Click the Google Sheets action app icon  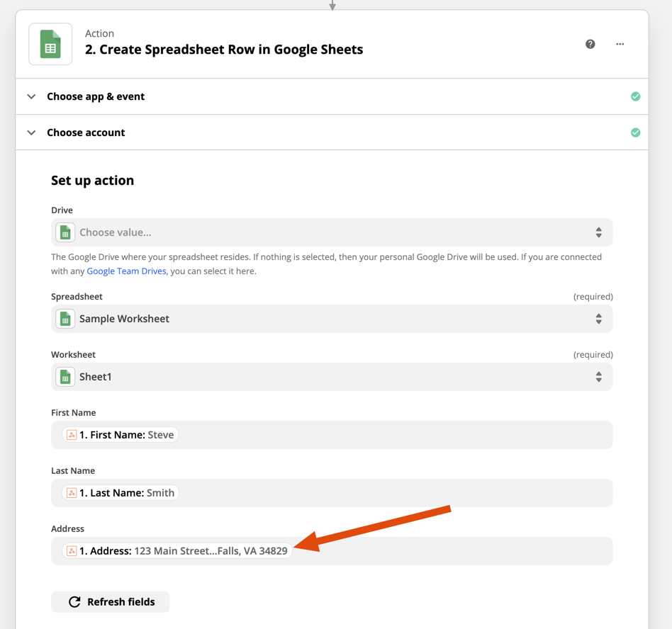click(50, 44)
